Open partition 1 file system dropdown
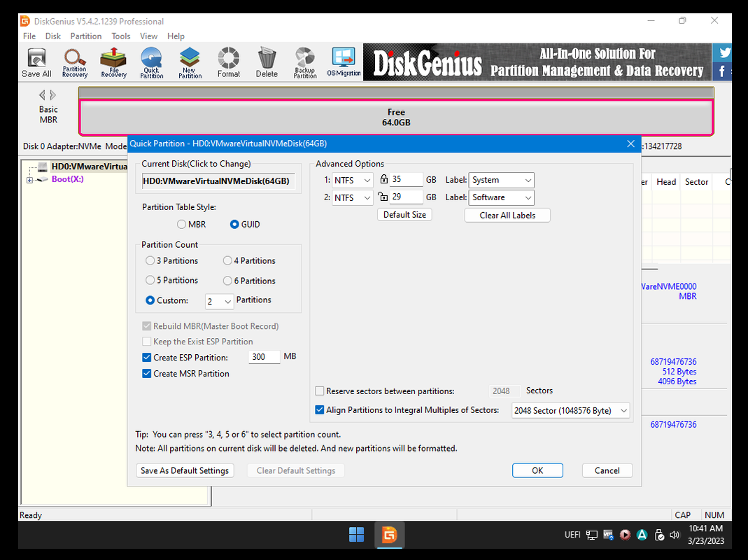Image resolution: width=748 pixels, height=560 pixels. 352,180
